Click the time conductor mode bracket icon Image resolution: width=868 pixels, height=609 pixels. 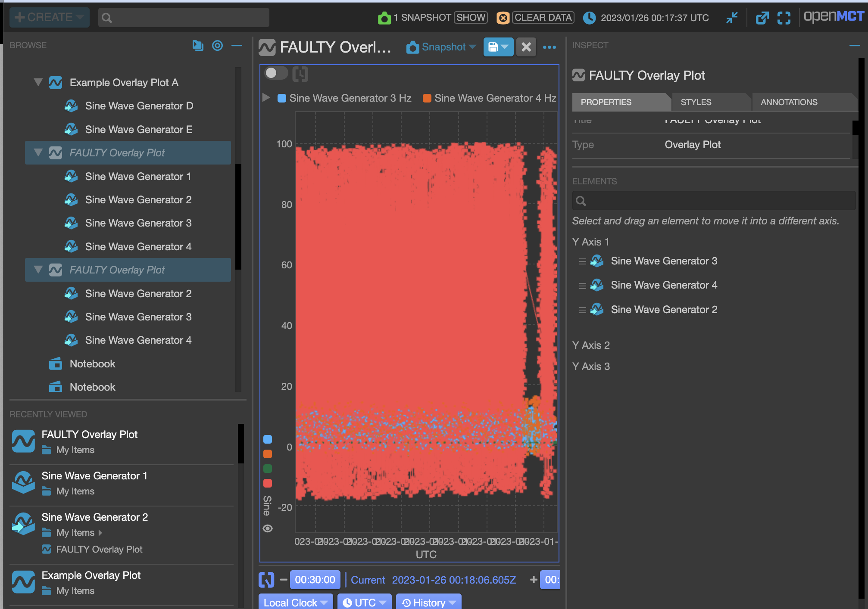pos(266,580)
